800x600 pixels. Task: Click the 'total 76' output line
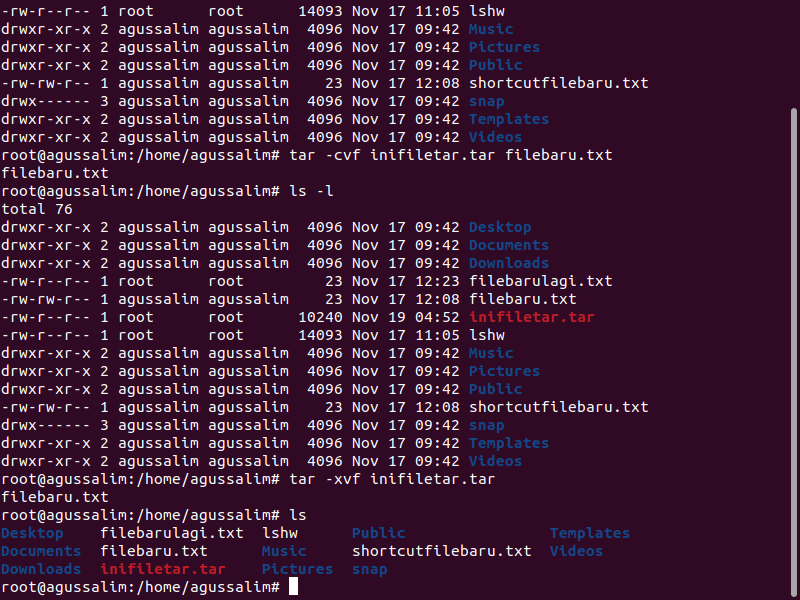coord(37,209)
